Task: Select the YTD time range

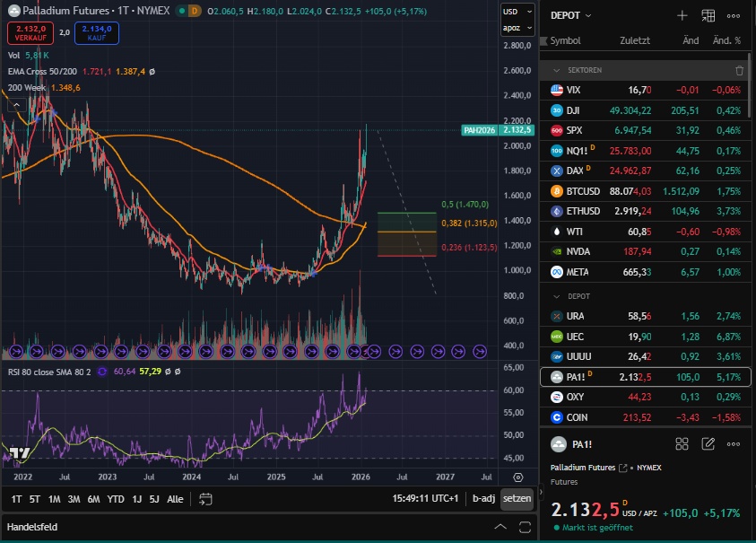Action: tap(116, 499)
